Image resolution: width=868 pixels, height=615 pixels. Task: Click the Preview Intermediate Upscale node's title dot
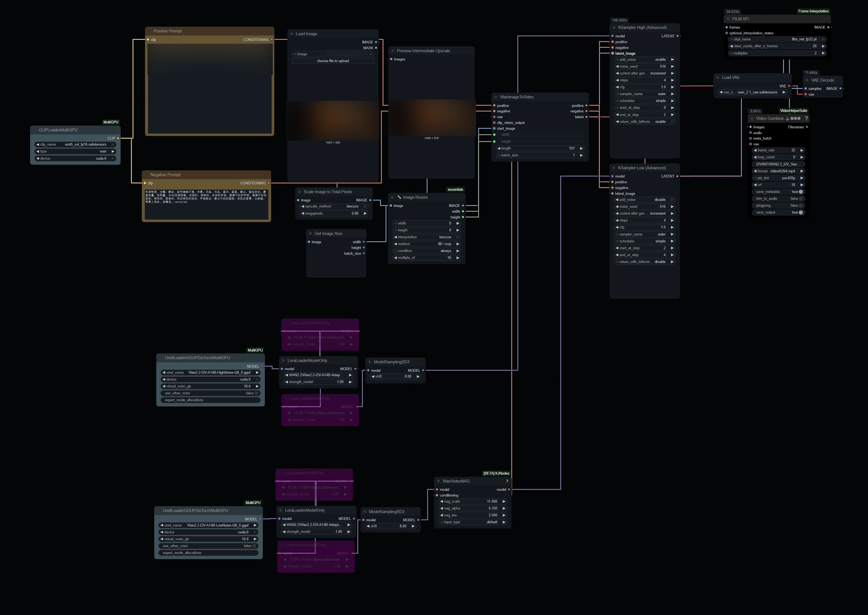393,51
